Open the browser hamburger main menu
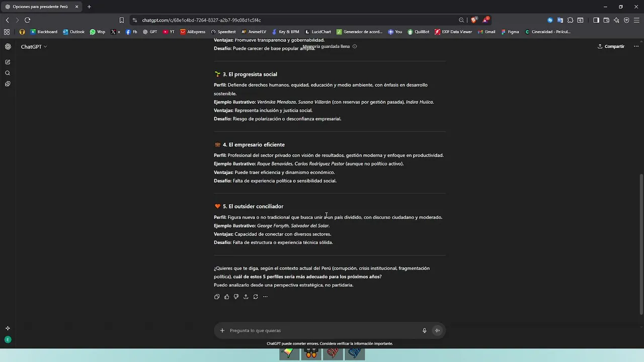This screenshot has height=362, width=644. (x=636, y=20)
